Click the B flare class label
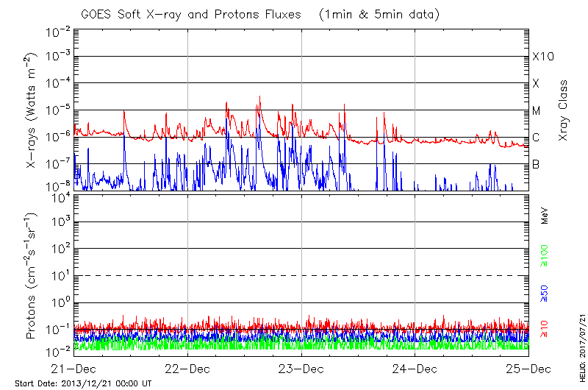 click(536, 164)
